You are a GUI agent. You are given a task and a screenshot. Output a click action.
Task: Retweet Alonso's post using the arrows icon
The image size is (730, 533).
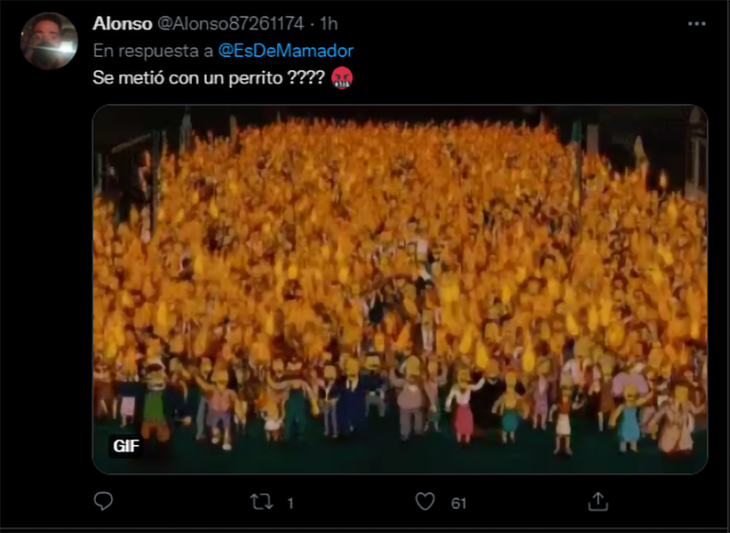tap(261, 502)
